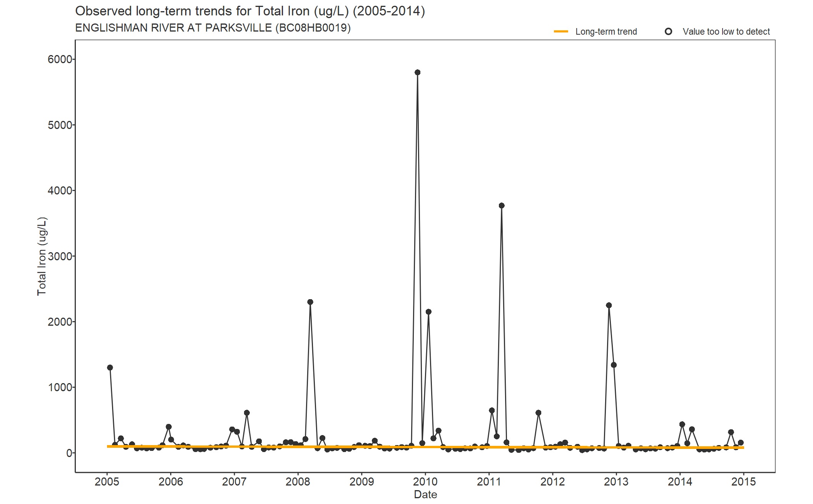Click the subtitle 'ENGLISHMAN RIVER AT PARKSVILLE (BC08HB0019)'
Image resolution: width=813 pixels, height=504 pixels.
[213, 28]
